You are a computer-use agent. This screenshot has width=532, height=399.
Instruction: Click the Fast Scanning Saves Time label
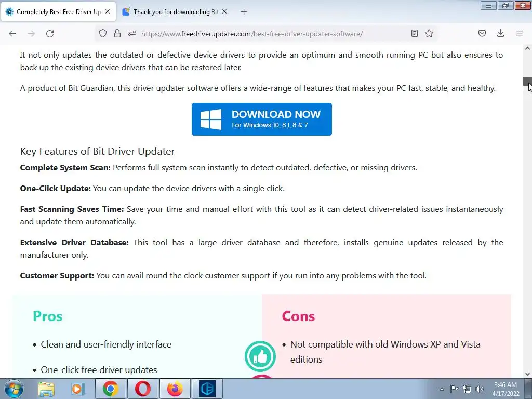(72, 209)
